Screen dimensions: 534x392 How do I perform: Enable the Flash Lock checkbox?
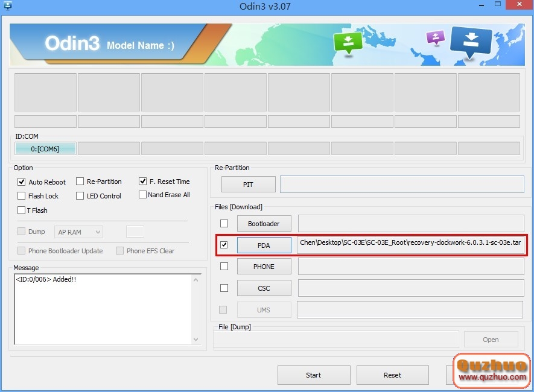22,195
